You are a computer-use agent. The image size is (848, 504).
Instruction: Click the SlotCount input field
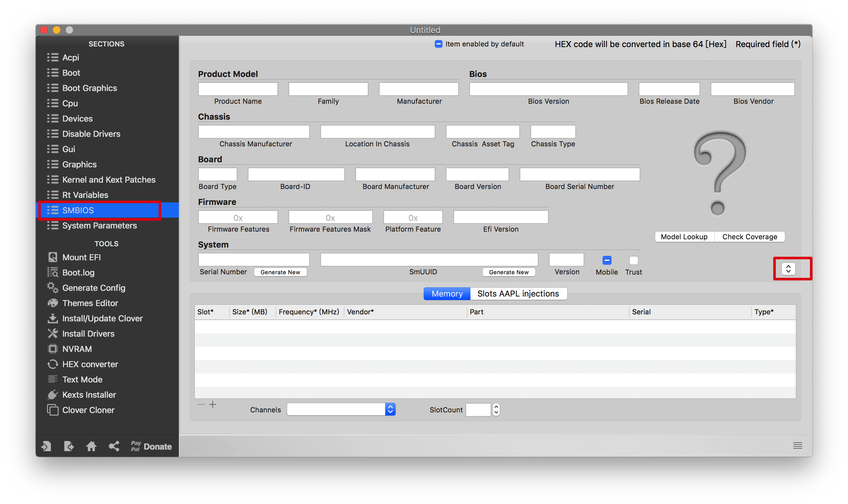(x=478, y=409)
